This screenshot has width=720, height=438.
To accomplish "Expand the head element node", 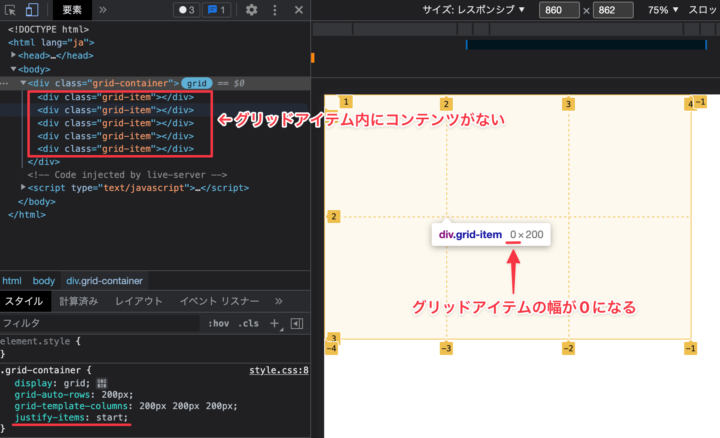I will [x=13, y=55].
